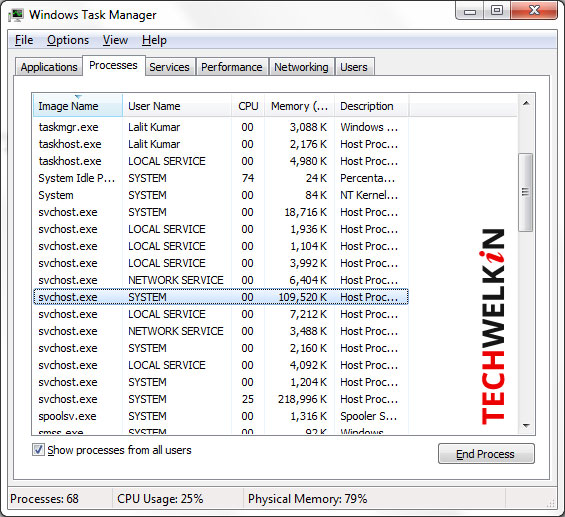Select the System process with 84 K
Image resolution: width=565 pixels, height=517 pixels.
221,195
